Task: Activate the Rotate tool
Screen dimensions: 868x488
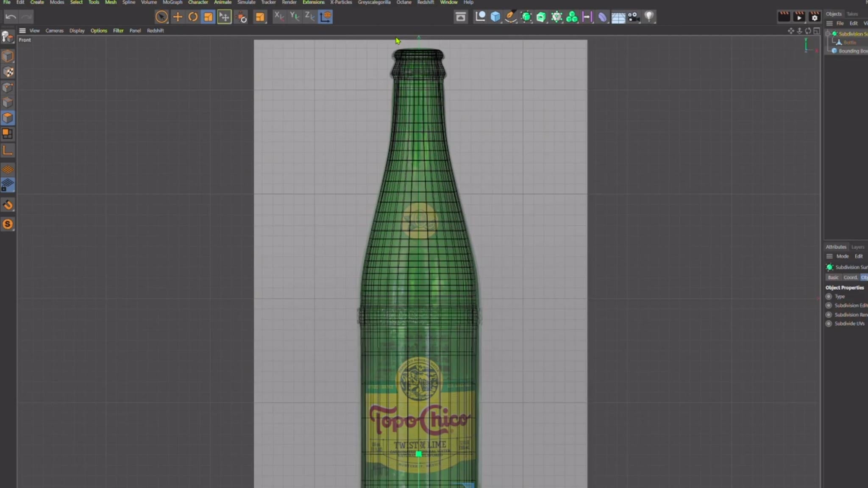Action: click(193, 17)
